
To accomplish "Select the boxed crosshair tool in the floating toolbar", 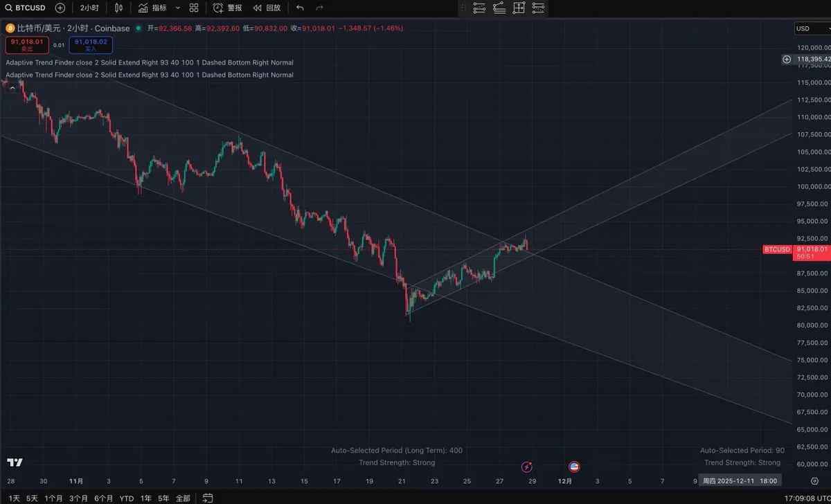I will (519, 8).
